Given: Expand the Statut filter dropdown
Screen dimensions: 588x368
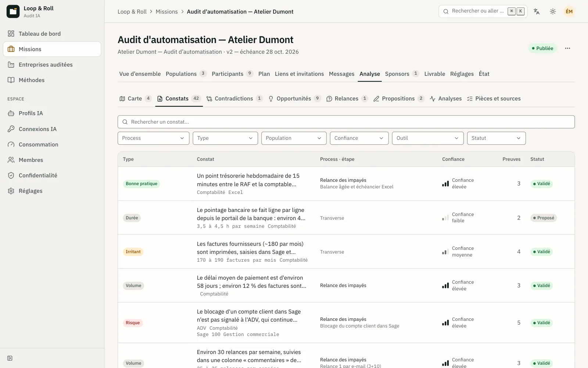Looking at the screenshot, I should click(496, 138).
